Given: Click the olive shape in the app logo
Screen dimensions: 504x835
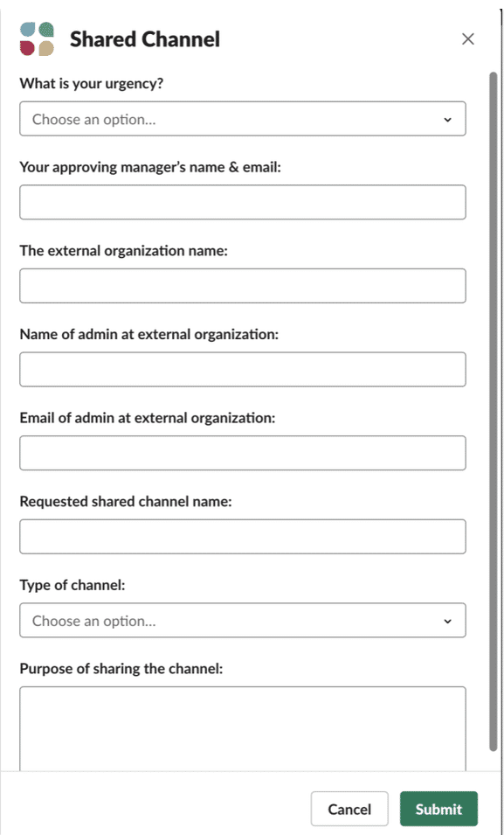Looking at the screenshot, I should coord(46,48).
